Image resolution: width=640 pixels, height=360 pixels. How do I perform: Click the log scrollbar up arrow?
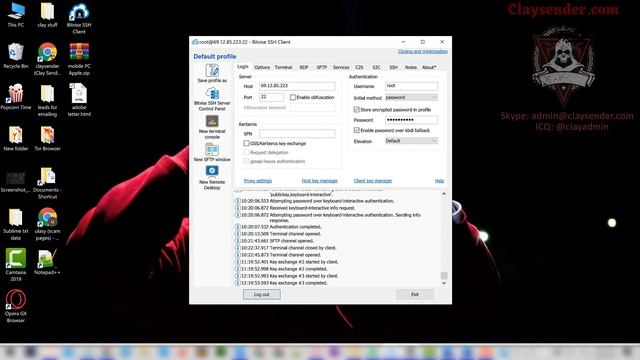click(x=444, y=194)
